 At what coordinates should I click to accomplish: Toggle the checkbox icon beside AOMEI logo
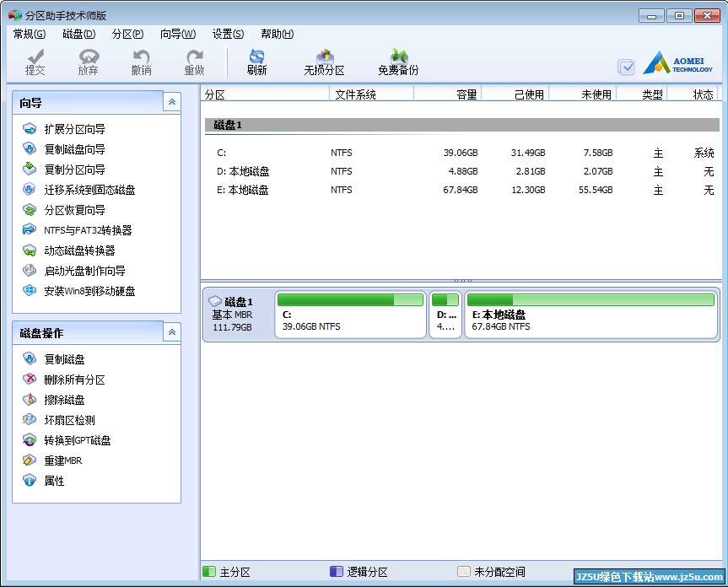tap(626, 67)
